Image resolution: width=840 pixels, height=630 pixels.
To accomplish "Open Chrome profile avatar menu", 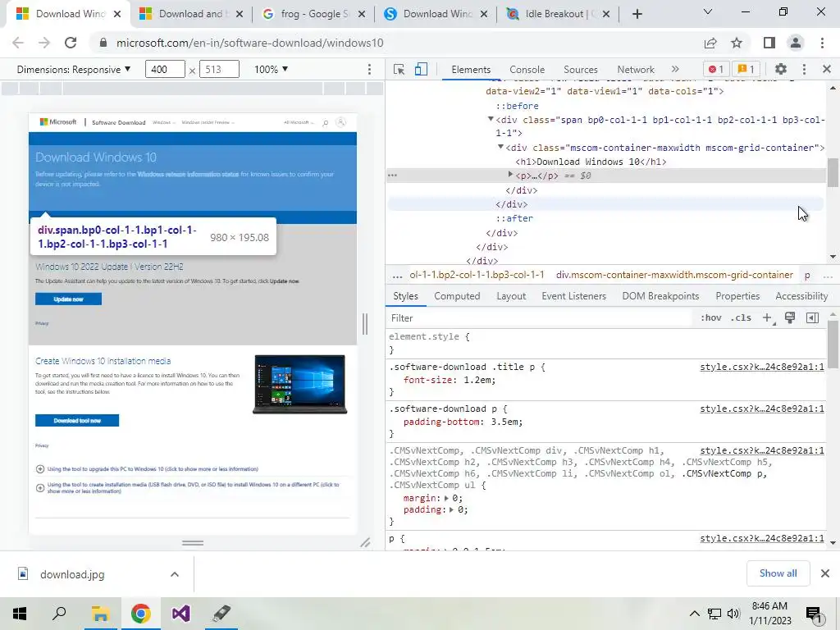I will click(796, 43).
